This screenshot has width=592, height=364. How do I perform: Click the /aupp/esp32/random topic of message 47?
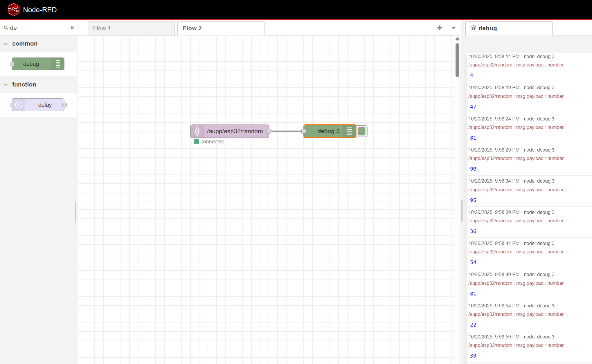[x=490, y=96]
